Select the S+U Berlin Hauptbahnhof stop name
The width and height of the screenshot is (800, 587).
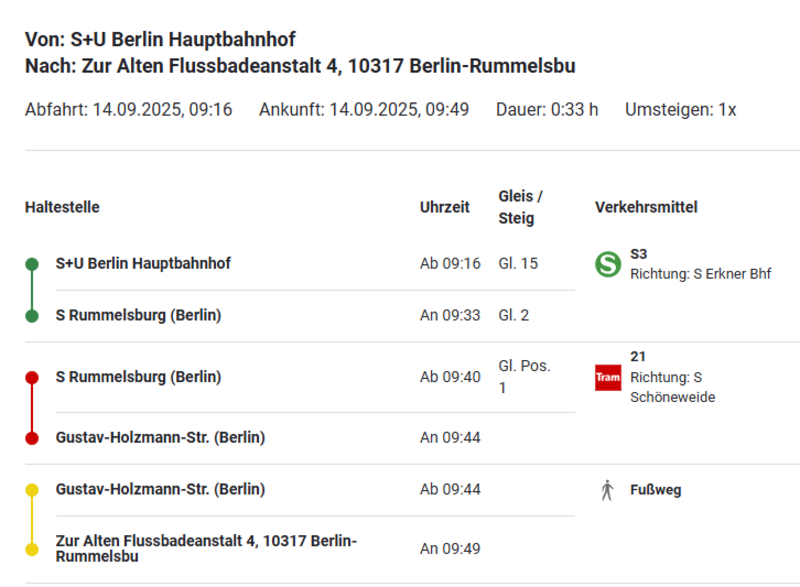point(143,264)
